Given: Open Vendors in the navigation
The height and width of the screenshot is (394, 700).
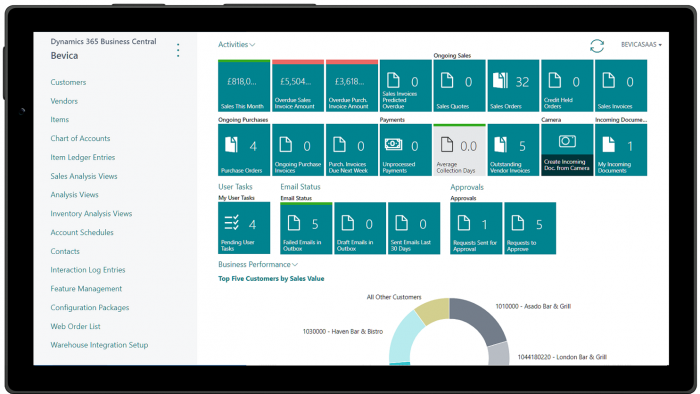Looking at the screenshot, I should [64, 101].
